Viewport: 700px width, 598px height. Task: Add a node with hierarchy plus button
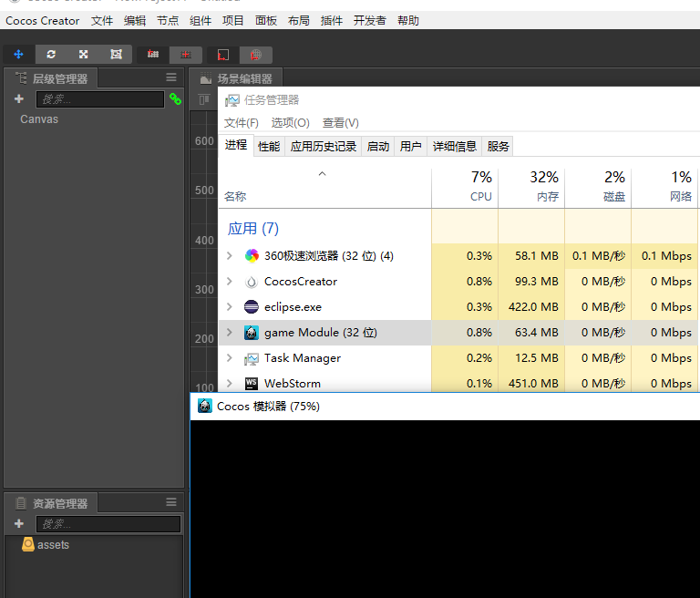pos(19,98)
